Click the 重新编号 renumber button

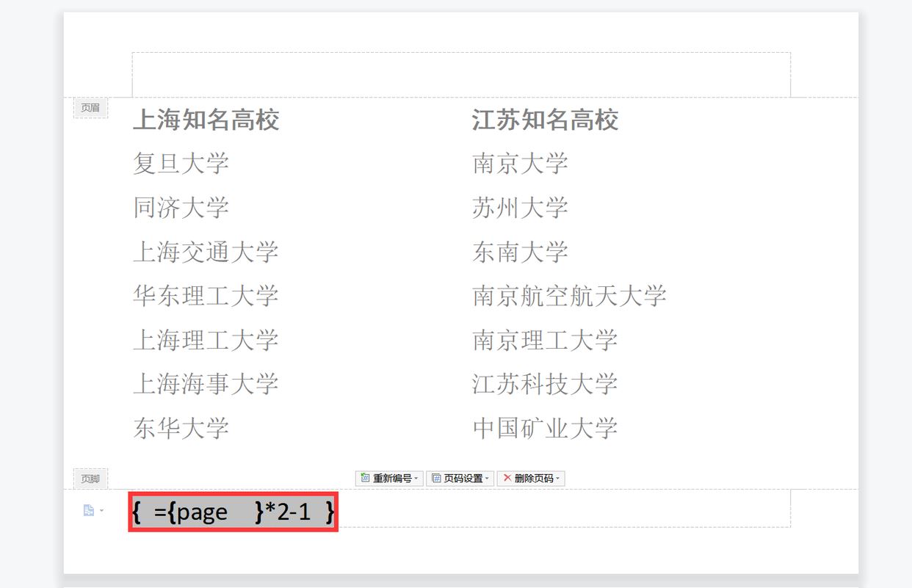389,479
